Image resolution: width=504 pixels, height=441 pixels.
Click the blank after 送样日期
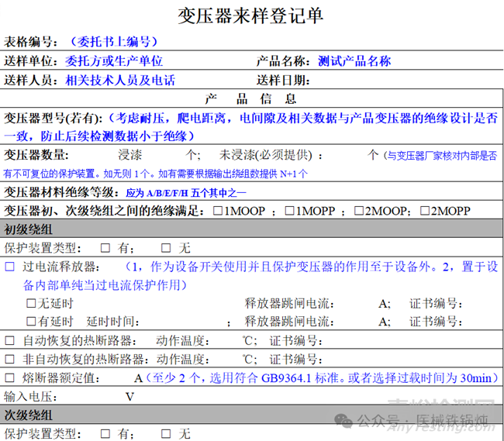(388, 80)
